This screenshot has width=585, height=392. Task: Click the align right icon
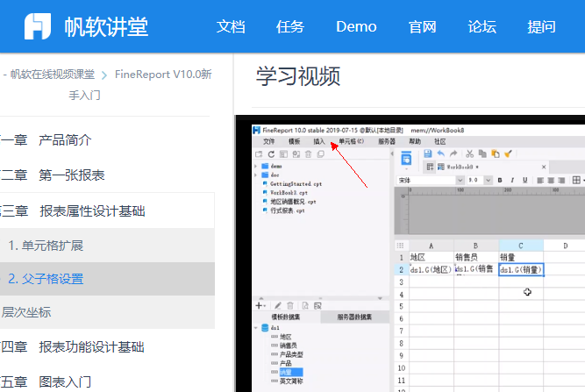pos(561,180)
